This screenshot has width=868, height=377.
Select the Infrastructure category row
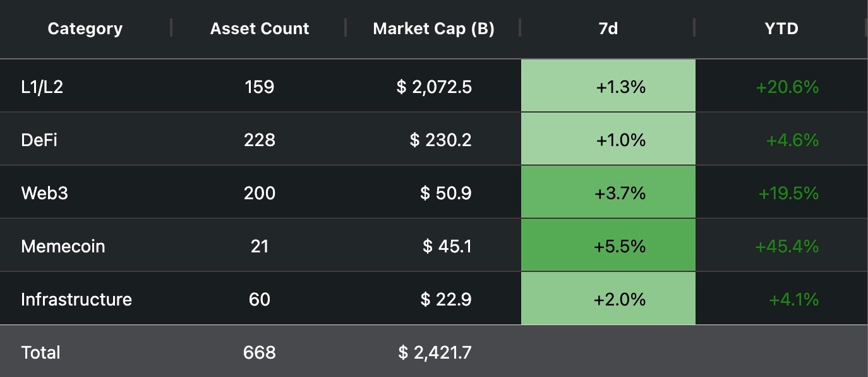click(x=434, y=299)
